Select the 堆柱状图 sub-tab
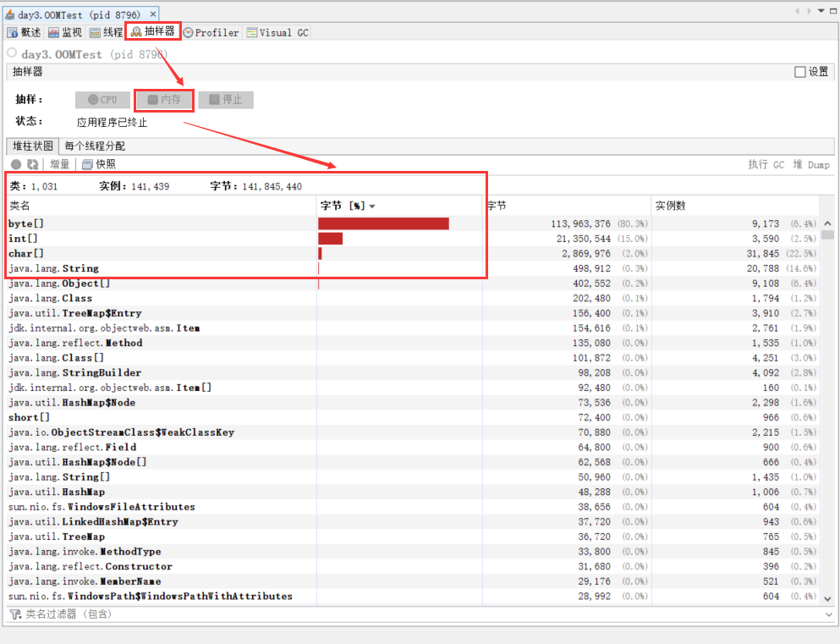 tap(33, 146)
